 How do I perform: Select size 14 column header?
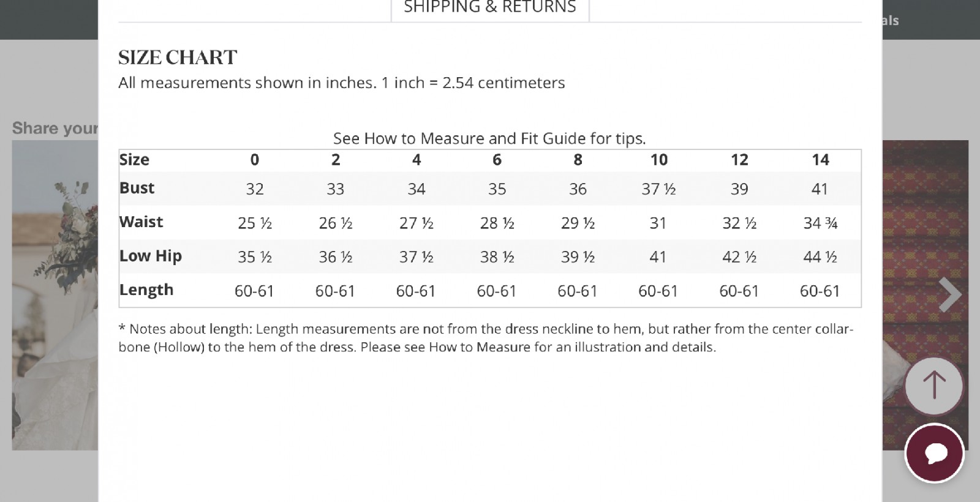pos(820,160)
